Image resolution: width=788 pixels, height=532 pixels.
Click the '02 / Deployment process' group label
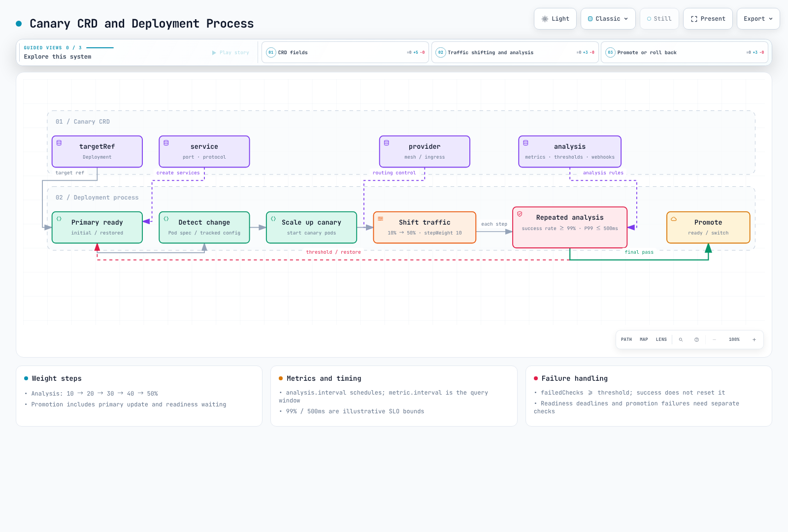click(97, 198)
